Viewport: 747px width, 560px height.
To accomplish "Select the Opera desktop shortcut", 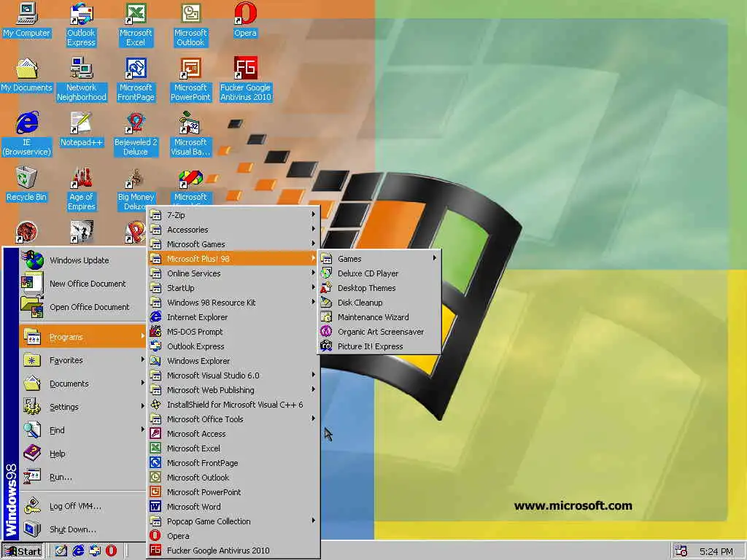I will (x=245, y=20).
